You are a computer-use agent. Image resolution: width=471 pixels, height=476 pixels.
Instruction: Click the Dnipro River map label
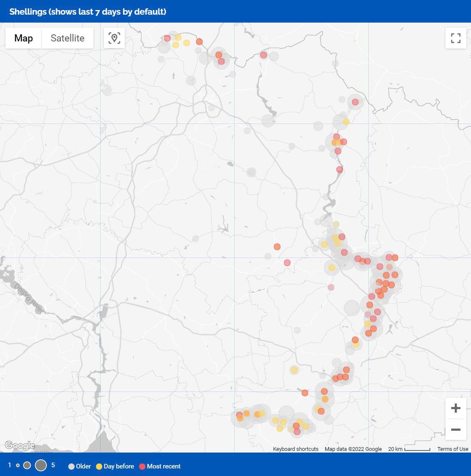[28, 298]
